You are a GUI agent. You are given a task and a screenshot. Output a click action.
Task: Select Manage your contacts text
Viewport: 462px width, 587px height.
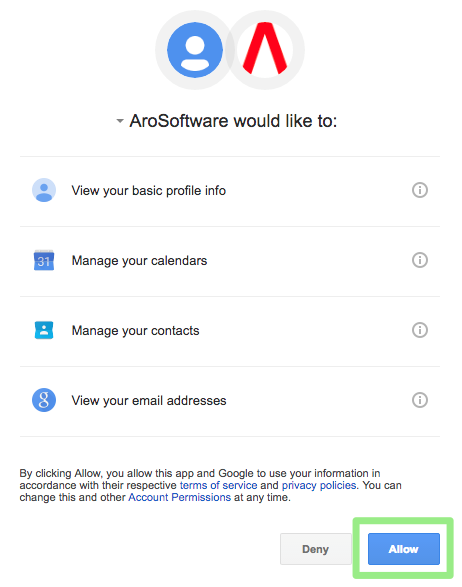point(136,331)
